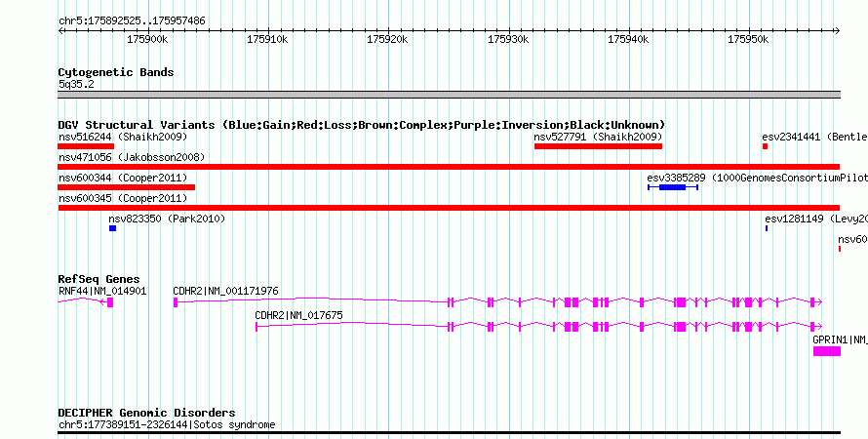Click the red nsv527791 loss bar
This screenshot has height=439, width=868.
click(598, 146)
